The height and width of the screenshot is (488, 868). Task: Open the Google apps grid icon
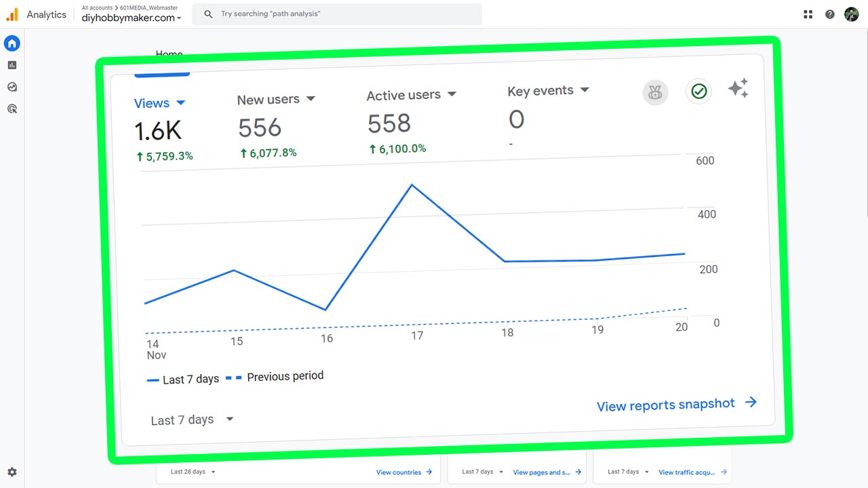[x=808, y=14]
